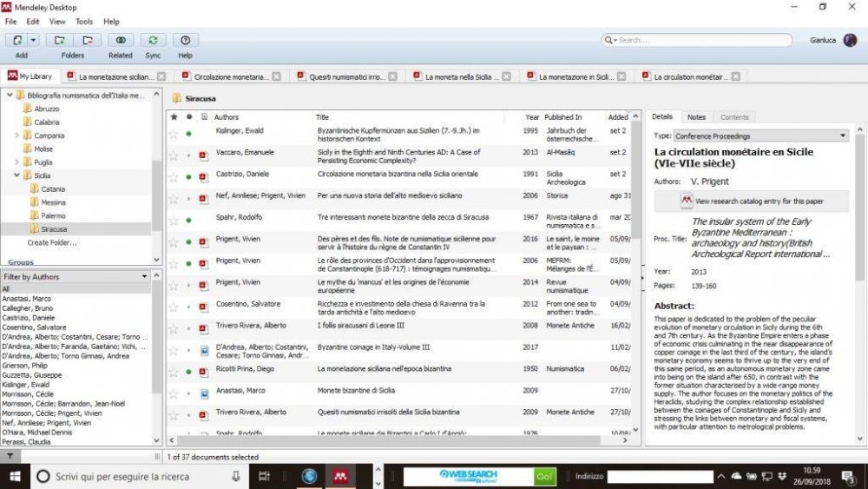Click book icon for Byzantine coinage in Italy

pos(204,351)
